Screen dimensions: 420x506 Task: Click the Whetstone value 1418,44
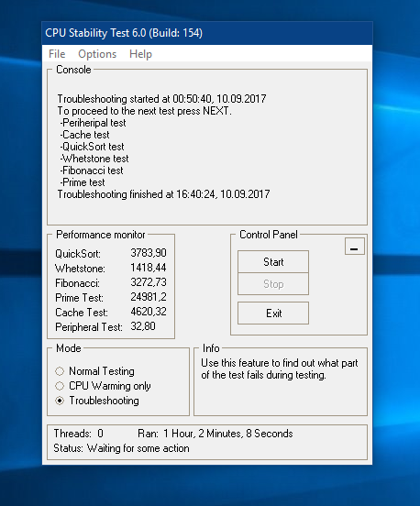[x=149, y=268]
